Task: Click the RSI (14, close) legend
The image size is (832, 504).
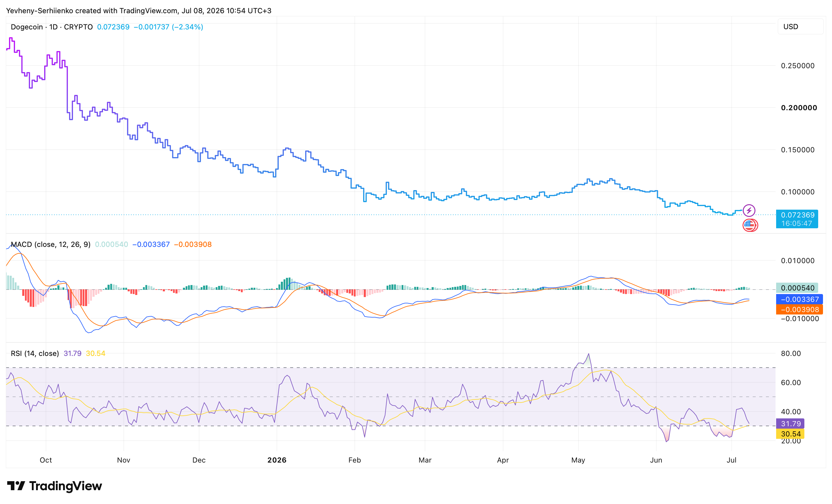Action: [35, 354]
